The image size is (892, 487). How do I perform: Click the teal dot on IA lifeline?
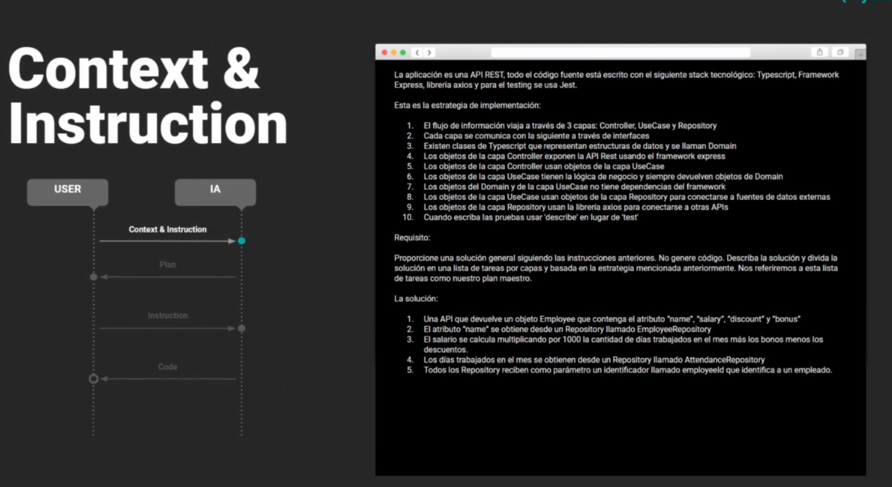241,241
